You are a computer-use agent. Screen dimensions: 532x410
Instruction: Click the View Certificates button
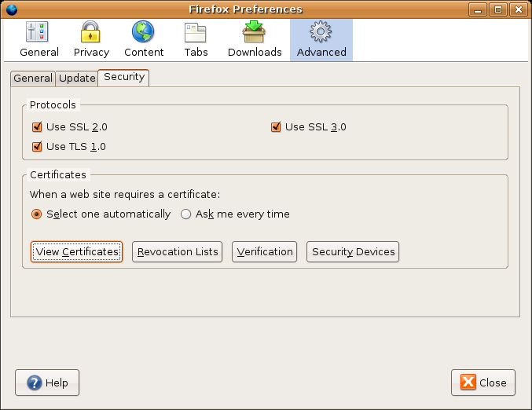(x=77, y=252)
